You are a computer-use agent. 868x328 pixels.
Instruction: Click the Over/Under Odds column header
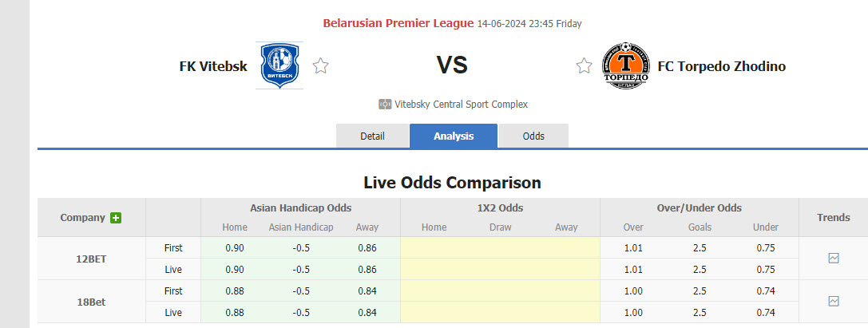tap(699, 207)
